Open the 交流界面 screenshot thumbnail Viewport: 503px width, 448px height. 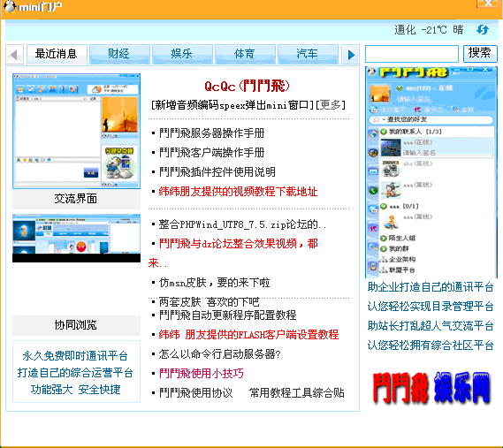click(x=76, y=131)
